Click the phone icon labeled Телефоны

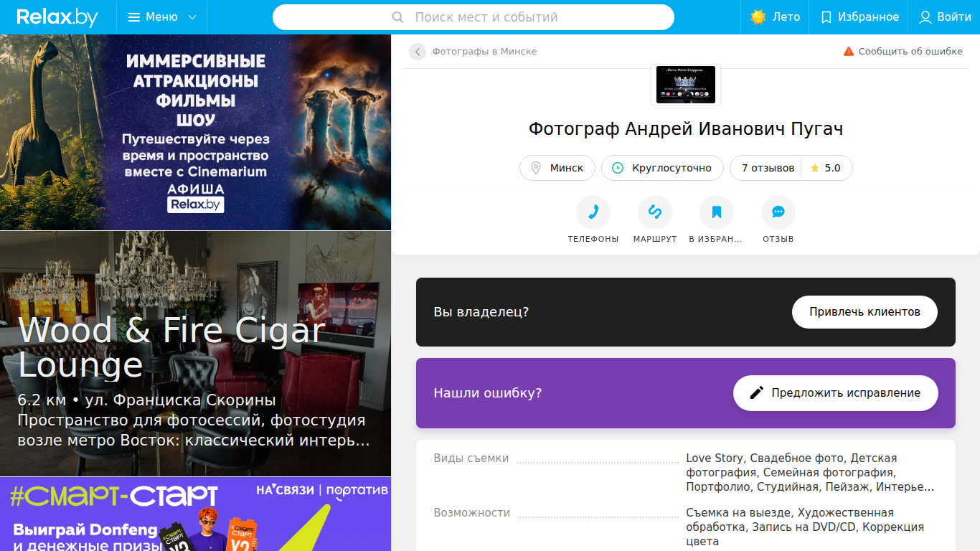tap(593, 212)
